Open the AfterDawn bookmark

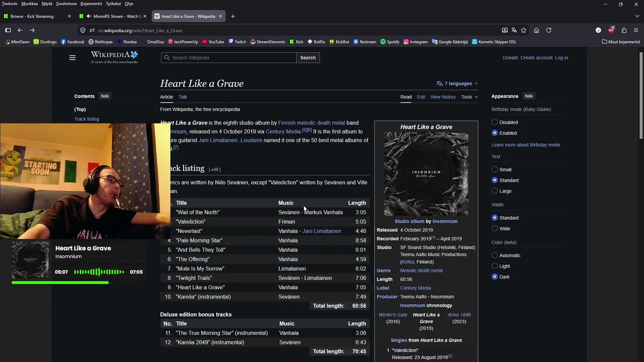[17, 42]
